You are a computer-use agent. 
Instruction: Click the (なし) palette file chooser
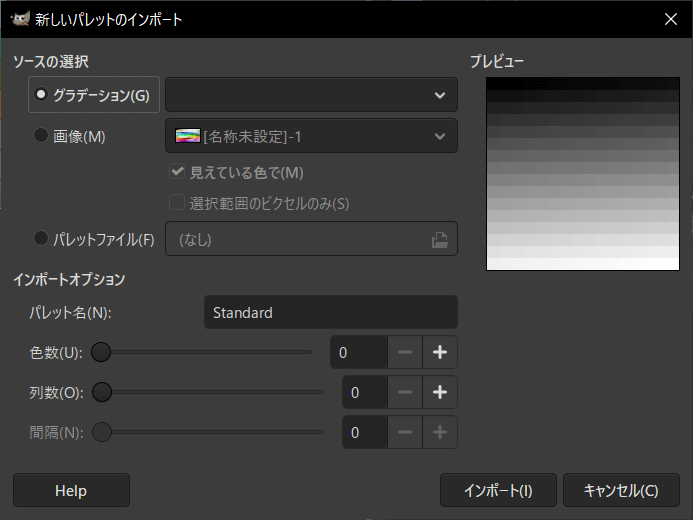tap(311, 239)
